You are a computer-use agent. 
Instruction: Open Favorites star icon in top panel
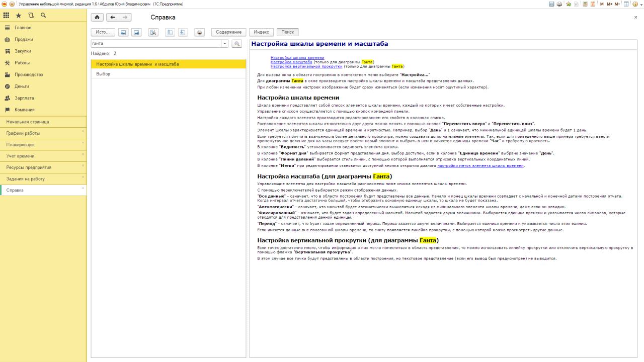pyautogui.click(x=19, y=16)
